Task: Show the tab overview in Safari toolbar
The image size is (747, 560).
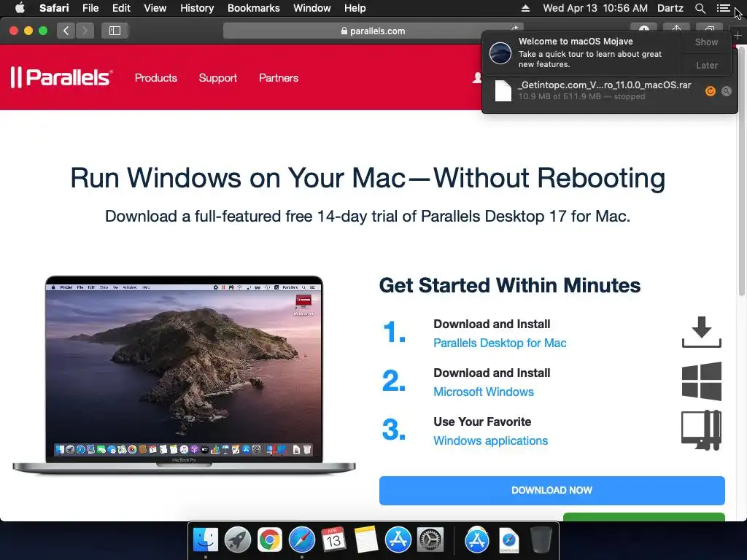Action: pos(709,28)
